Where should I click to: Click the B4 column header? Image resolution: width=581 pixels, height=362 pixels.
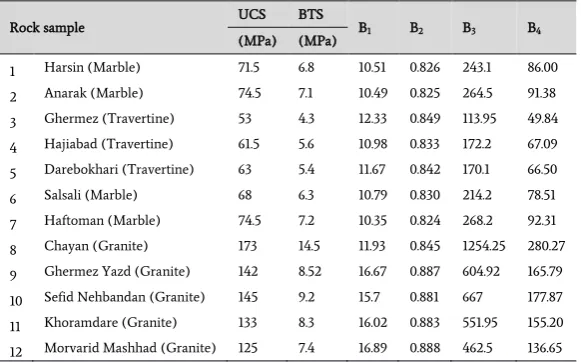pos(534,28)
